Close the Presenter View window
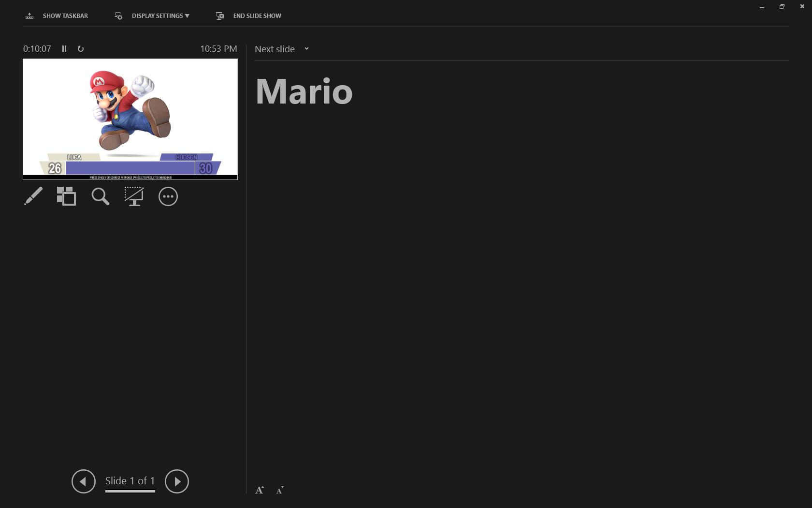 (802, 7)
